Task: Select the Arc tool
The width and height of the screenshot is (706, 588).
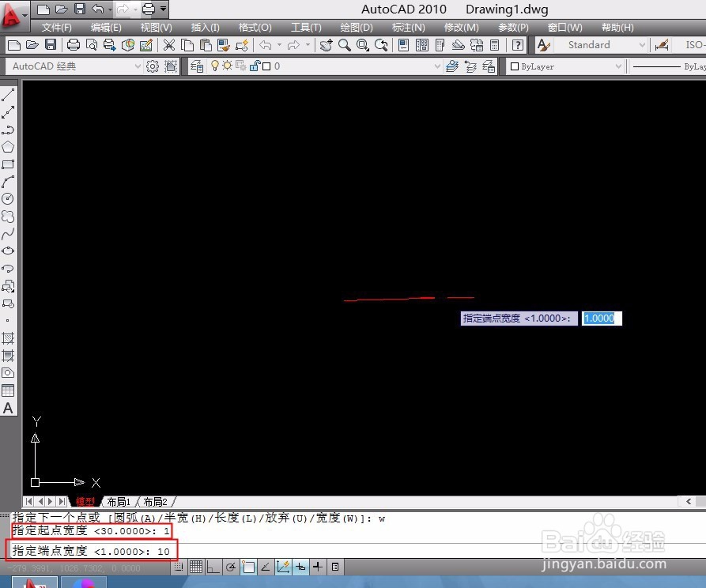Action: (x=8, y=182)
